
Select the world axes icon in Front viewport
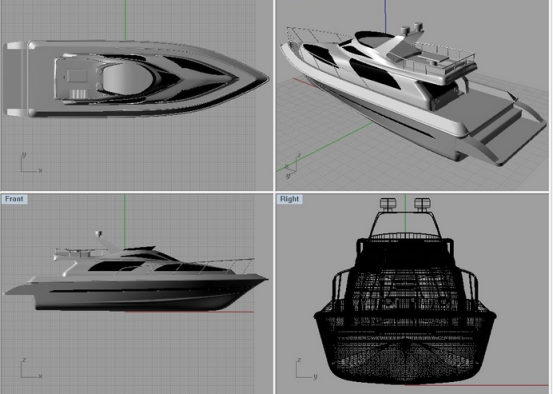tap(31, 369)
